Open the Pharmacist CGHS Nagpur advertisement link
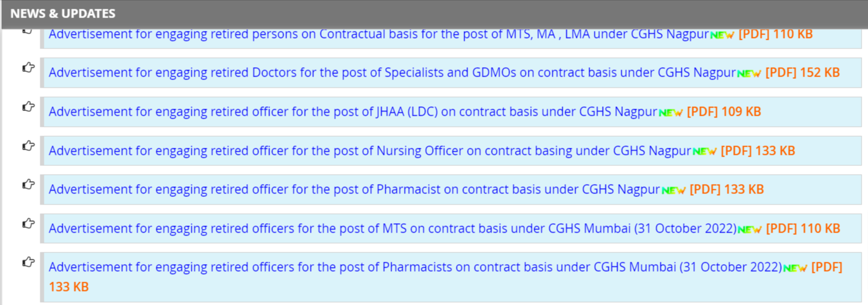Image resolution: width=868 pixels, height=305 pixels. [x=355, y=189]
